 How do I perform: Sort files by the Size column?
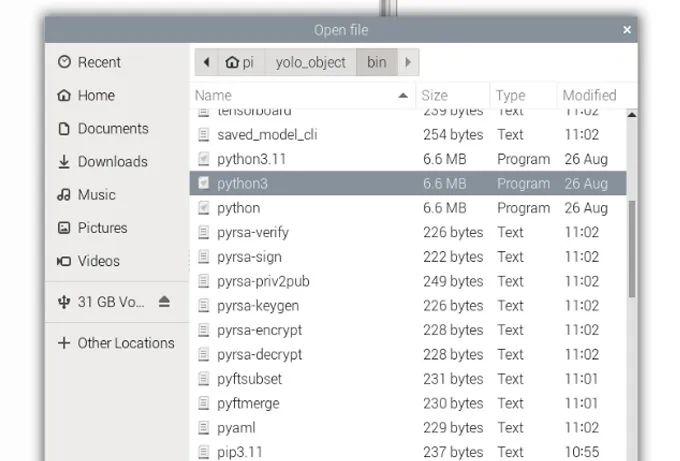coord(452,95)
